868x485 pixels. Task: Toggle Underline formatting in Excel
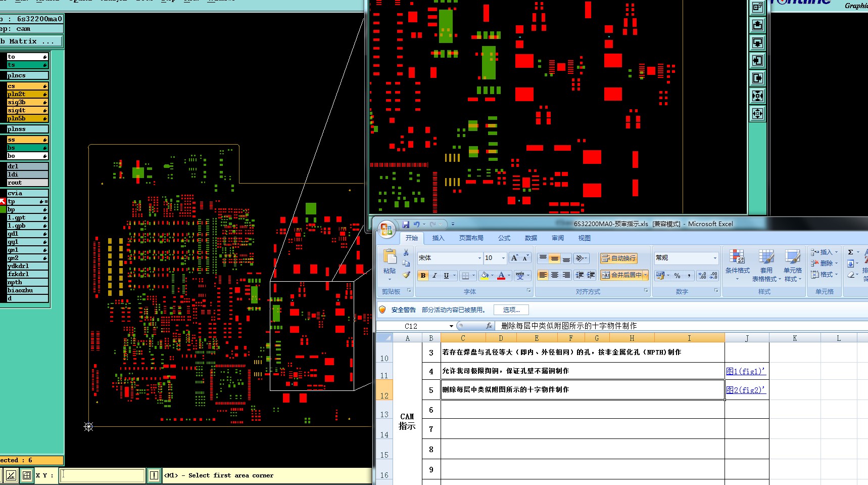click(446, 276)
